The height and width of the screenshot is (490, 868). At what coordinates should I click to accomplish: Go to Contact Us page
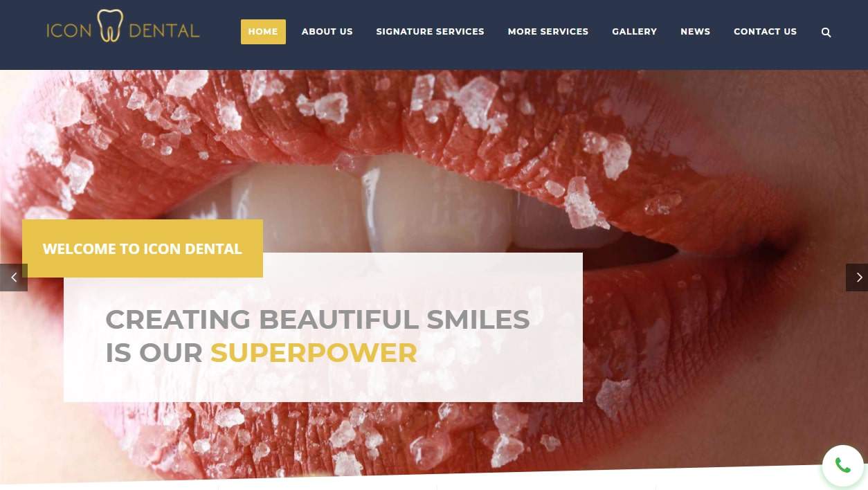765,32
